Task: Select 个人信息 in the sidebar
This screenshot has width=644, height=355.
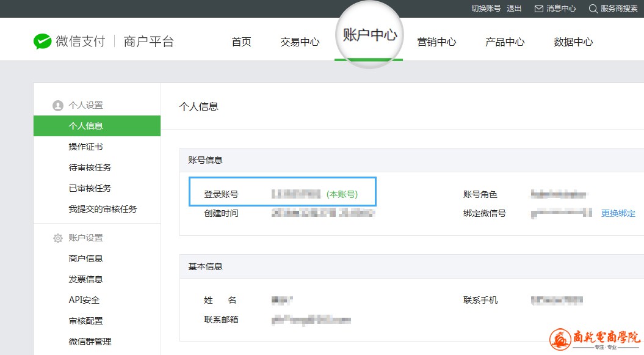Action: 85,126
